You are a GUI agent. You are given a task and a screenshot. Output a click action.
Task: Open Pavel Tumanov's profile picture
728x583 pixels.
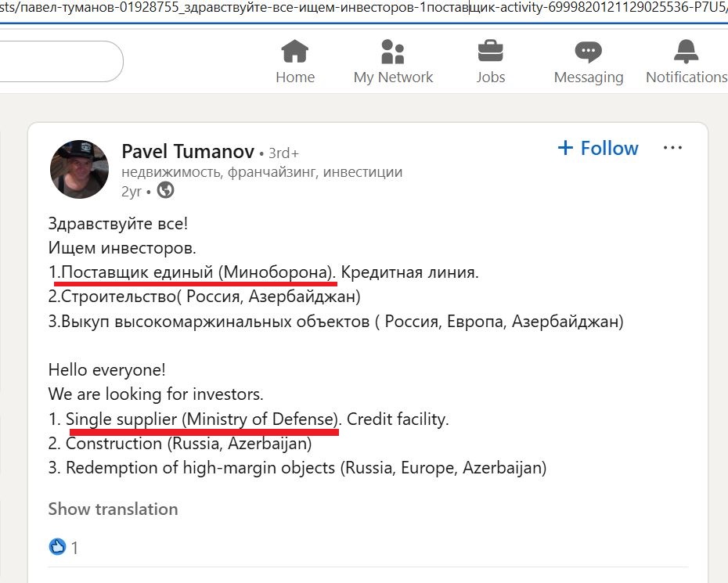point(79,170)
